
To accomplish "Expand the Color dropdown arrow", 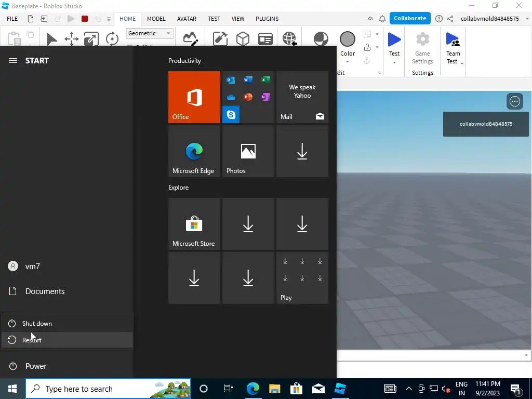I will 348,62.
